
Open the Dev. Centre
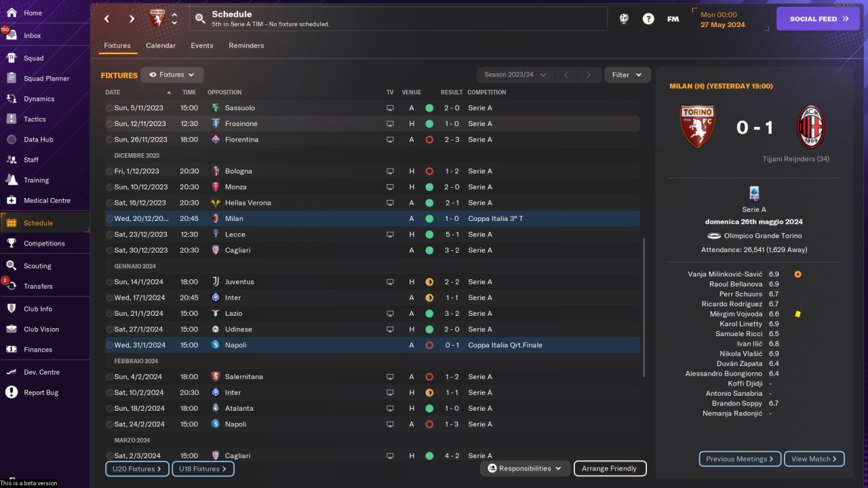click(x=41, y=372)
